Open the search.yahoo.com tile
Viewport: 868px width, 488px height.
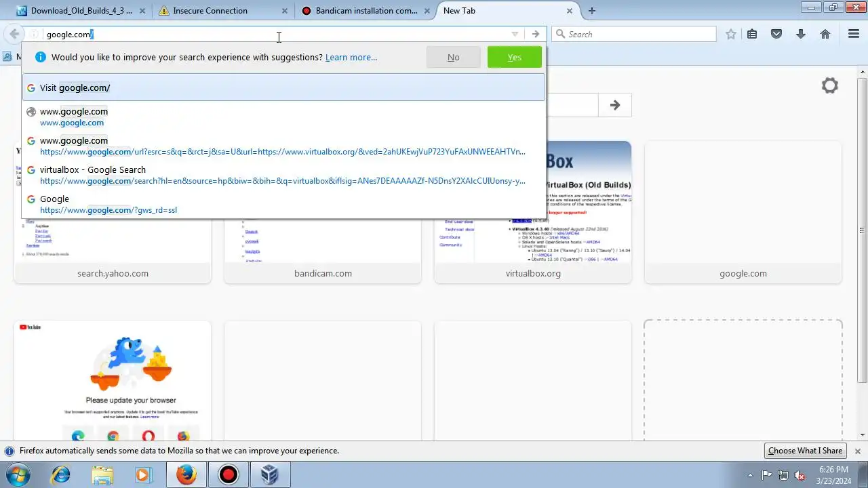pyautogui.click(x=113, y=212)
